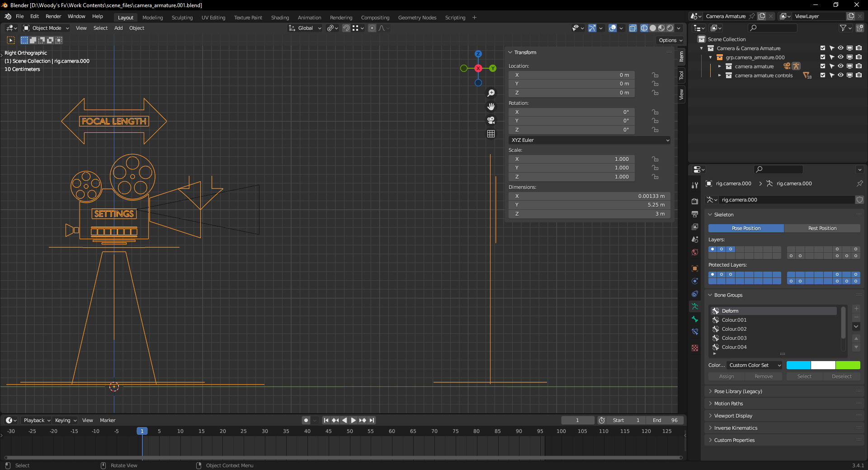This screenshot has width=868, height=470.
Task: Toggle viewport visibility eye for camera armature
Action: pos(841,66)
